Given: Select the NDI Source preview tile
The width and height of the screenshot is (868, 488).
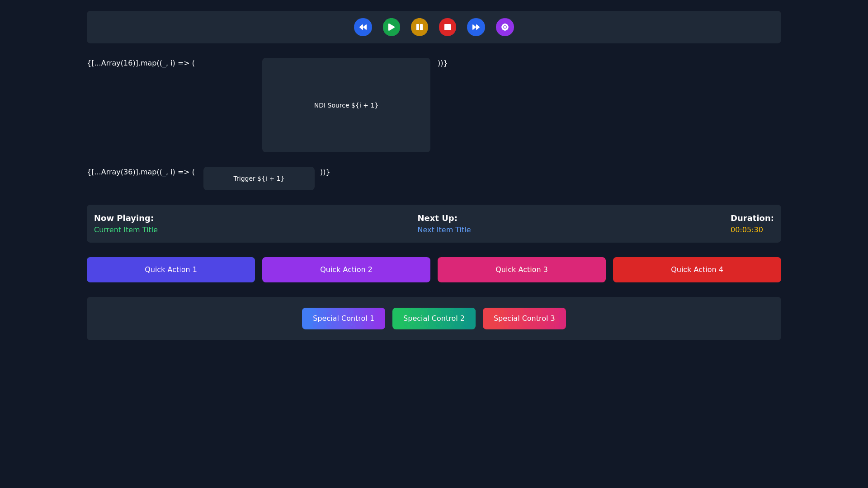Looking at the screenshot, I should (346, 105).
